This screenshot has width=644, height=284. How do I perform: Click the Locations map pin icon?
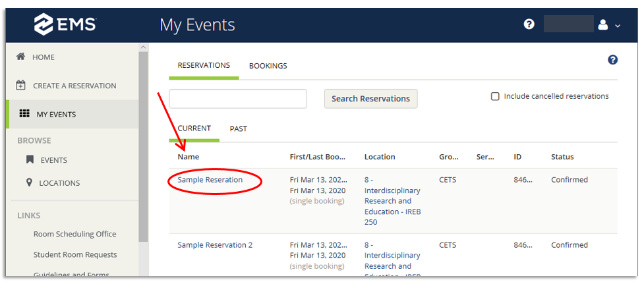pos(29,183)
